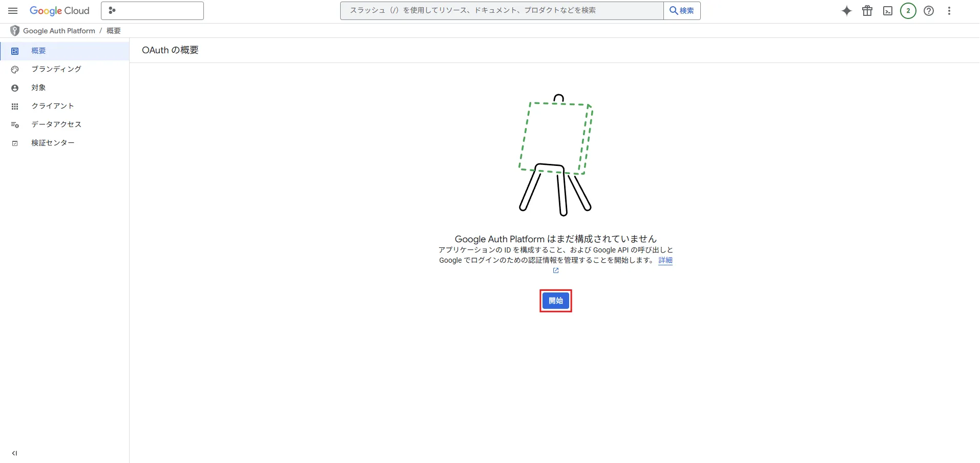This screenshot has height=463, width=980.
Task: Click the blue 開始 button
Action: (556, 301)
